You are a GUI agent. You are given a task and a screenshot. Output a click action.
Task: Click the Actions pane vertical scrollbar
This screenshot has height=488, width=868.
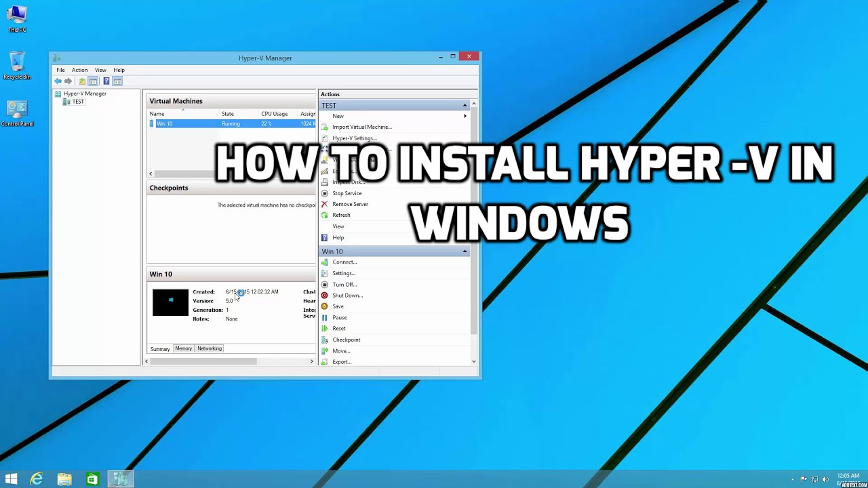click(474, 221)
